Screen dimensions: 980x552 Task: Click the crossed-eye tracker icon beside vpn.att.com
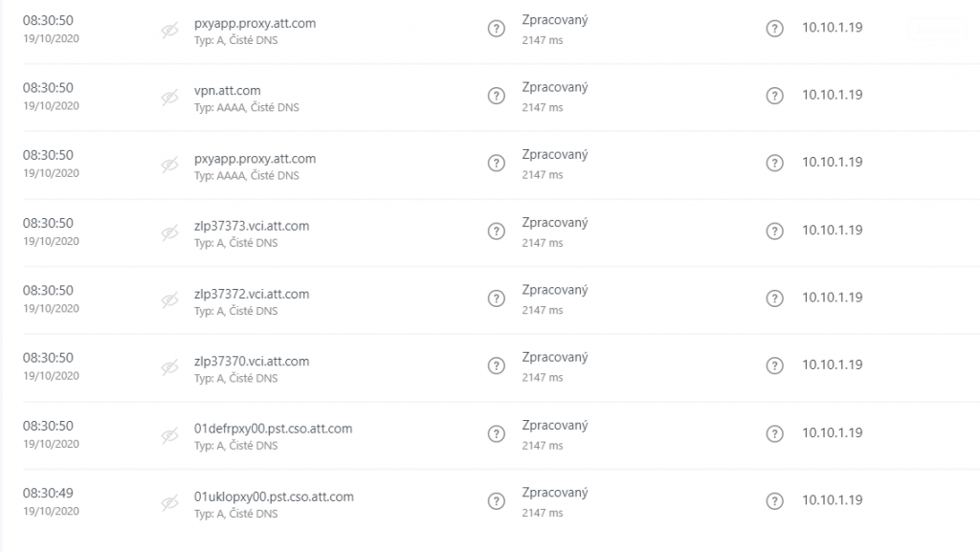(170, 98)
